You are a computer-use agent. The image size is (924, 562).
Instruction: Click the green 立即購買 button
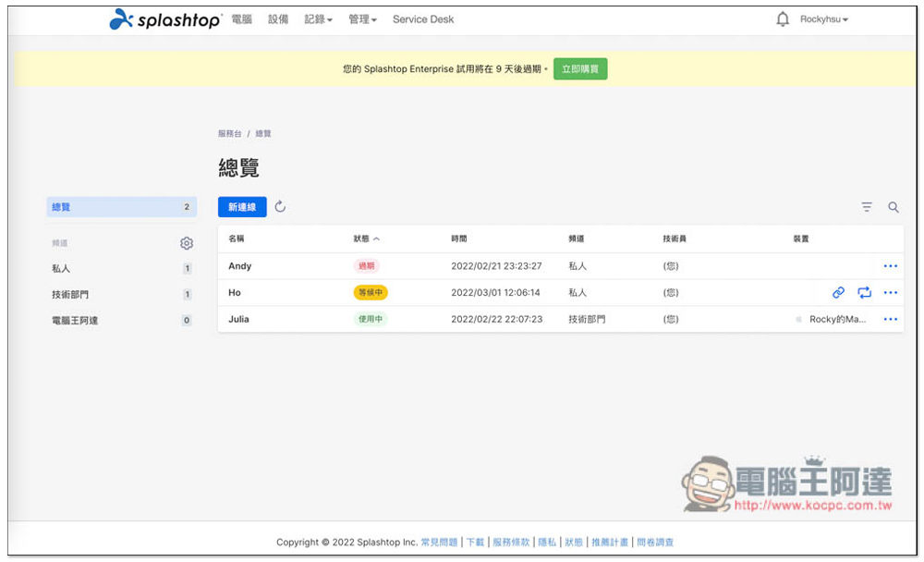[x=580, y=68]
